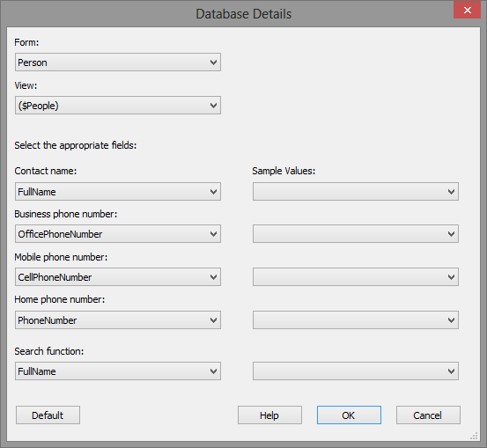Click the chevron arrow of the Form combo box
The width and height of the screenshot is (487, 448).
tap(213, 62)
